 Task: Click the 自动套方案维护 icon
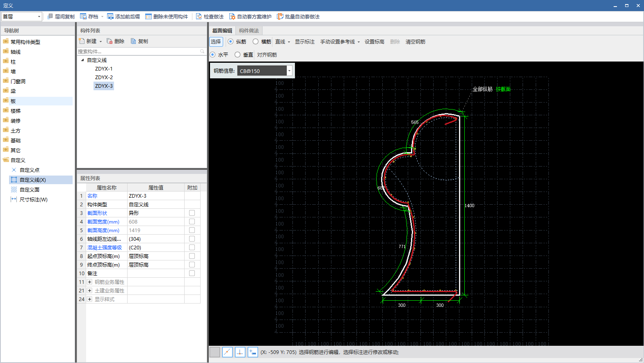pyautogui.click(x=232, y=16)
